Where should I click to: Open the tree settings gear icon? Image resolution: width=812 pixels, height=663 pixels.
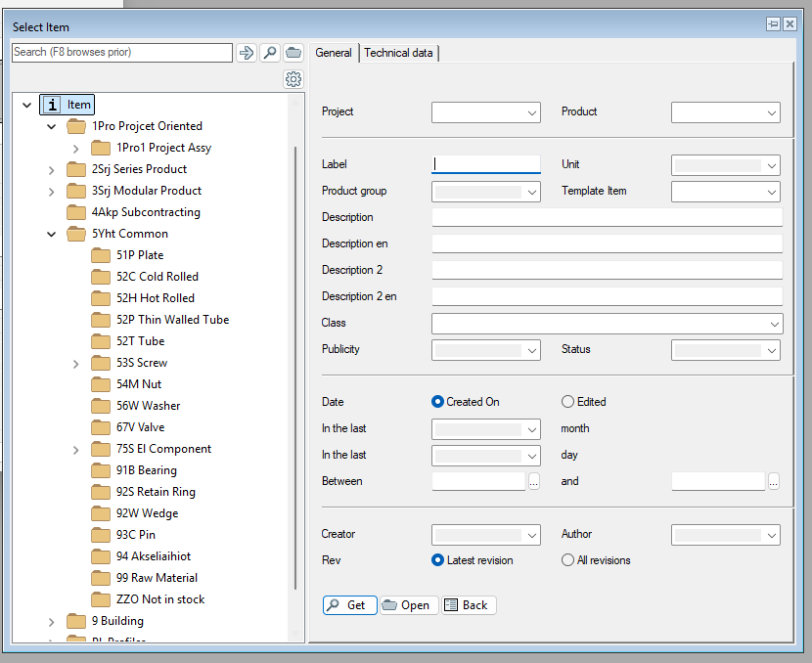tap(293, 79)
